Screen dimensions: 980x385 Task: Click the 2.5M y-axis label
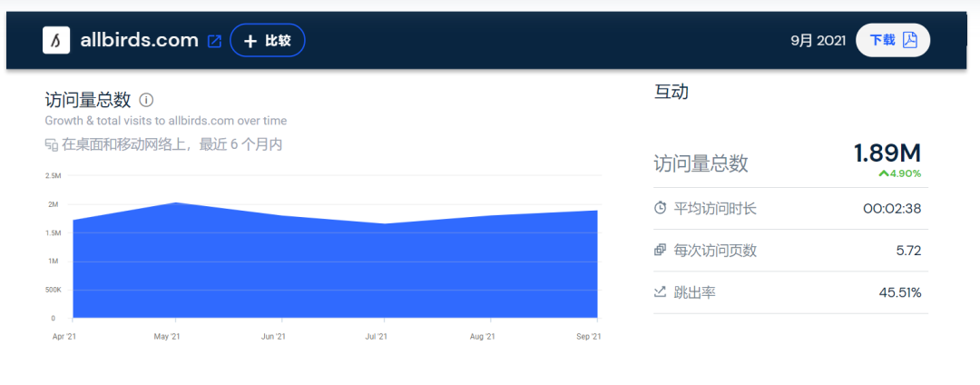click(x=54, y=175)
